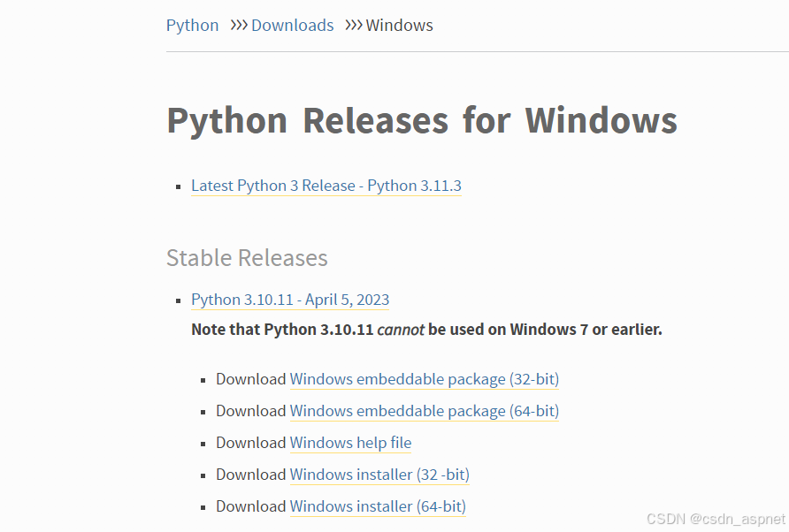Open Latest Python 3 Release - Python 3.11.3
Image resolution: width=789 pixels, height=532 pixels.
coord(326,186)
